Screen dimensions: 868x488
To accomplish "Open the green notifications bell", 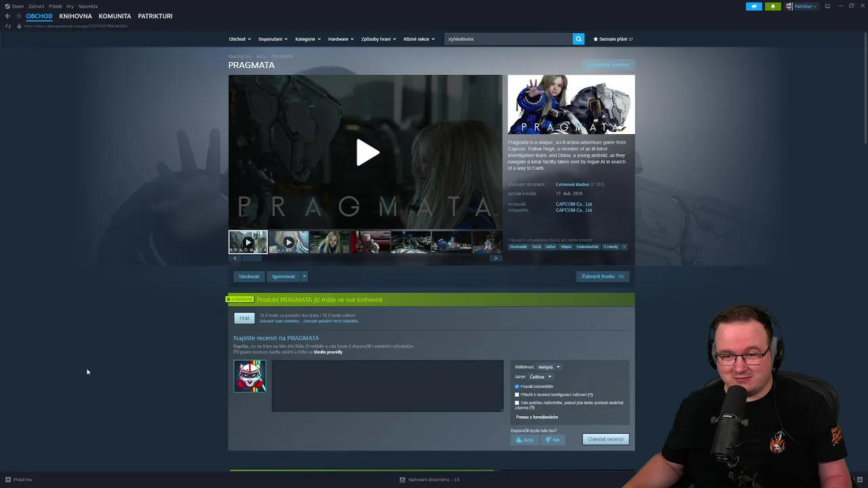I will pos(773,6).
